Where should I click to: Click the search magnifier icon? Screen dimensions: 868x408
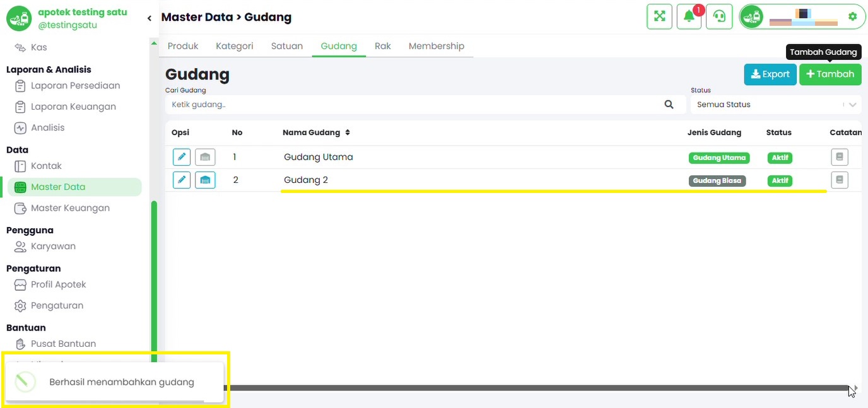[669, 105]
